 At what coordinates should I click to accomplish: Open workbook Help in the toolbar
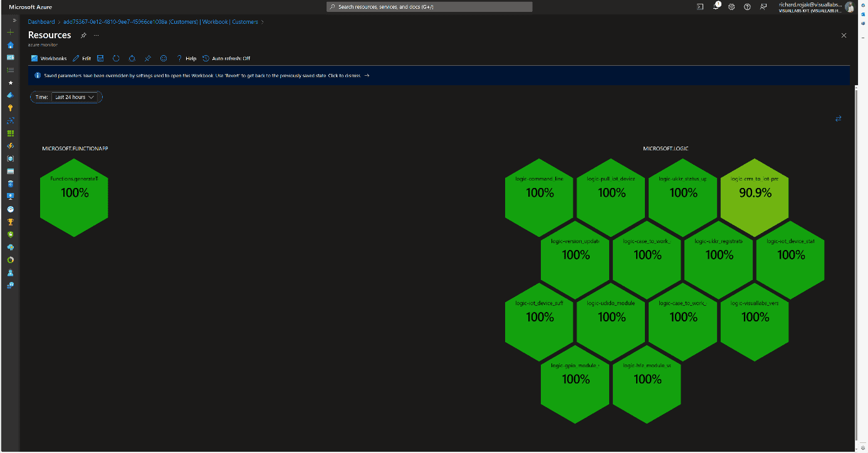pos(186,58)
